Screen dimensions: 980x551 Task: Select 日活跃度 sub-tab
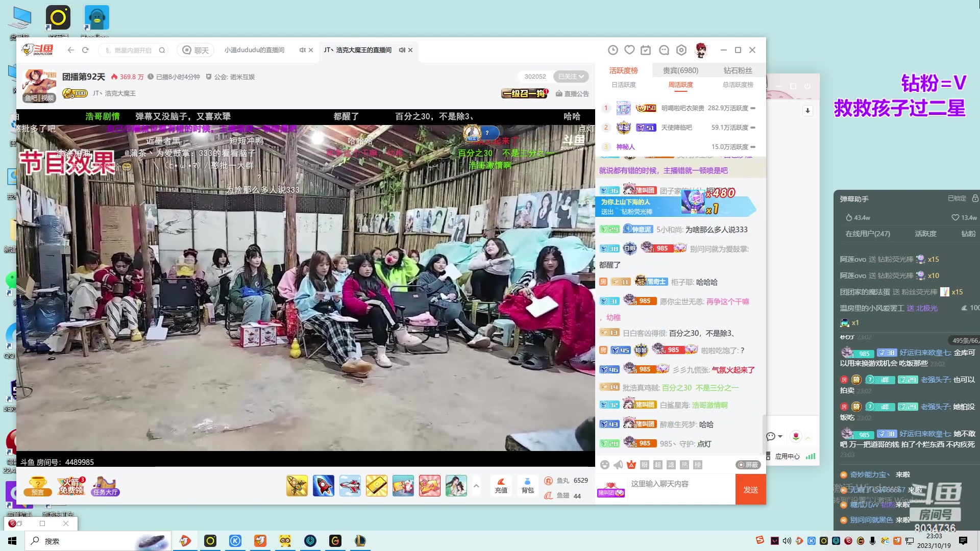coord(624,85)
